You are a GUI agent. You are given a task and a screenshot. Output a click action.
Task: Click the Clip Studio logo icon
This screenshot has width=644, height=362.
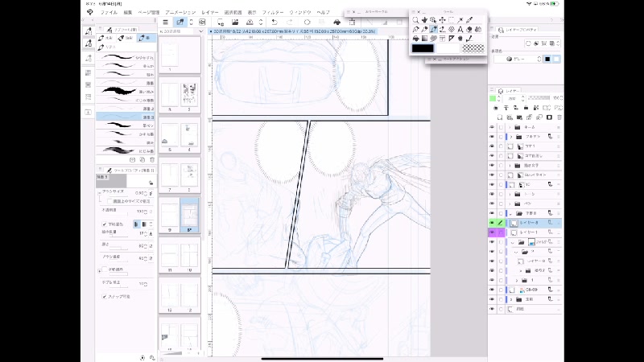[x=89, y=13]
